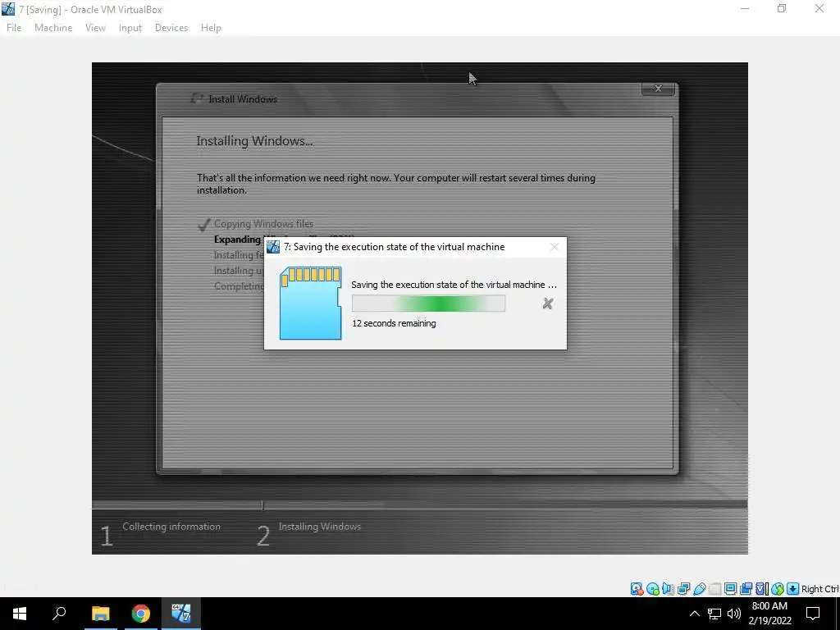Click the recording status icon
840x630 pixels.
coord(746,589)
